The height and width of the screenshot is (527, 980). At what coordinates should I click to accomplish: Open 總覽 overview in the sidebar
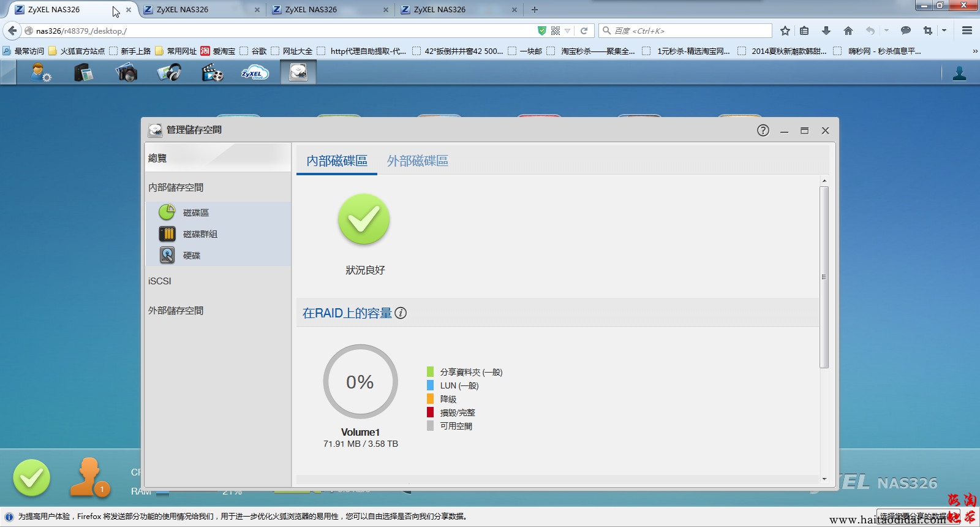tap(157, 158)
